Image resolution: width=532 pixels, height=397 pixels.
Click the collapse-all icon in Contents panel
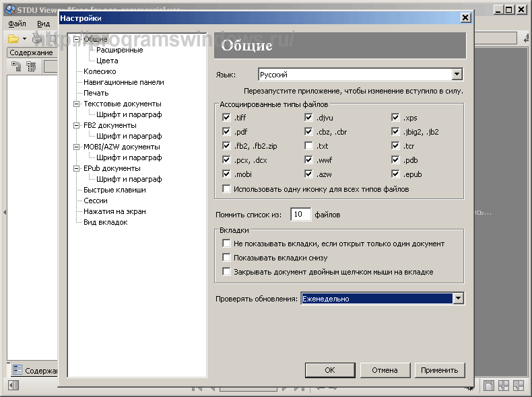[31, 66]
